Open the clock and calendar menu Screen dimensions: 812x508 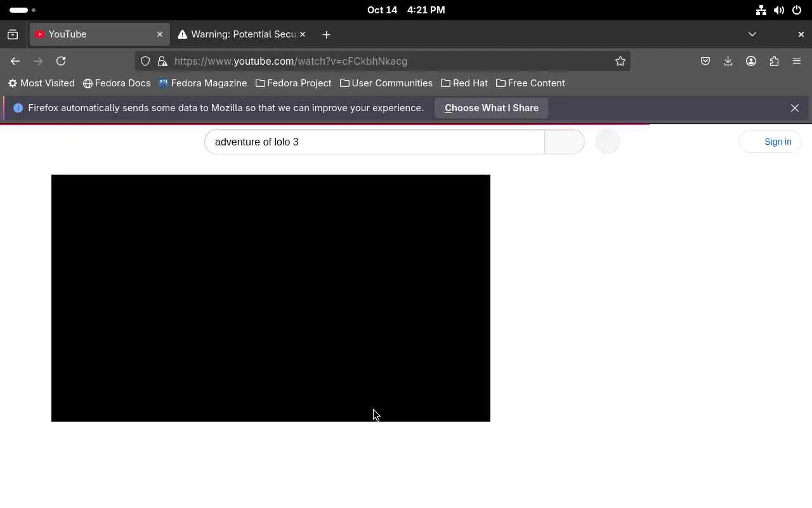coord(406,10)
